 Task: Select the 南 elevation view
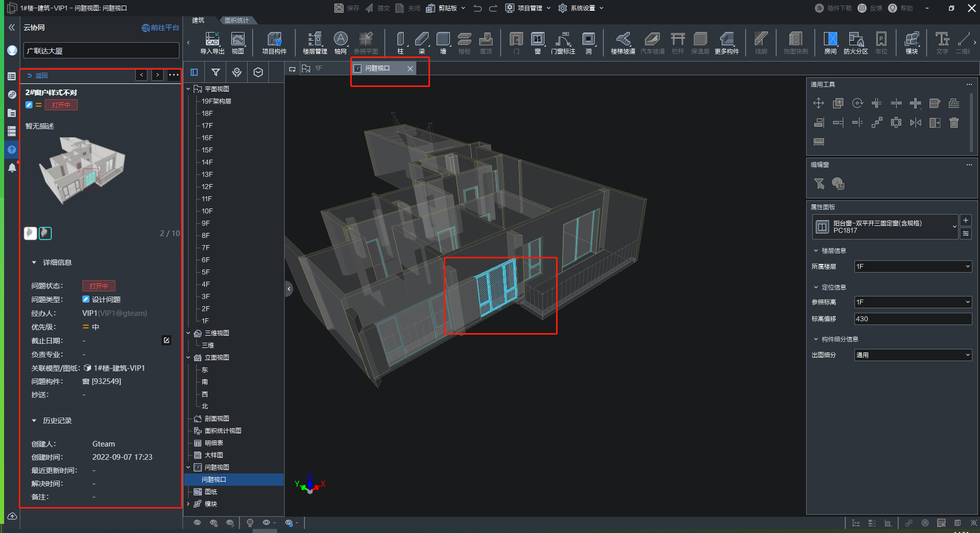pos(205,382)
